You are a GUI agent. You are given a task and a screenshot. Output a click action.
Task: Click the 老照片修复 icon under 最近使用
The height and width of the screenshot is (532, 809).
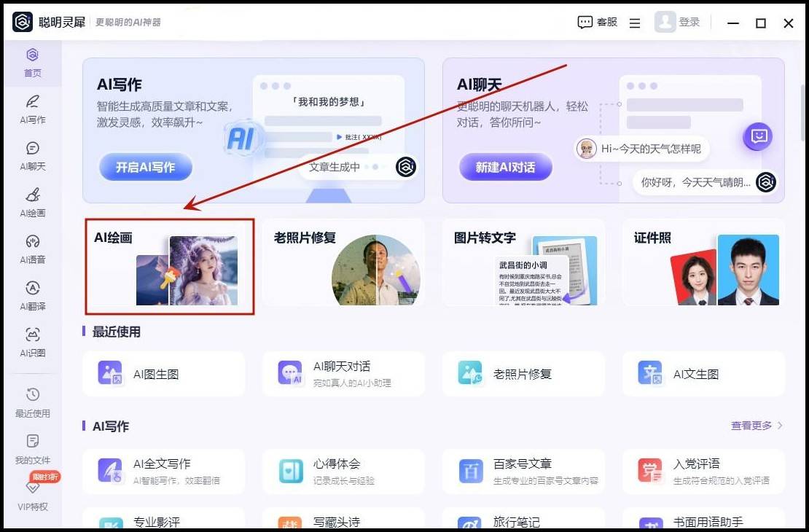tap(470, 374)
